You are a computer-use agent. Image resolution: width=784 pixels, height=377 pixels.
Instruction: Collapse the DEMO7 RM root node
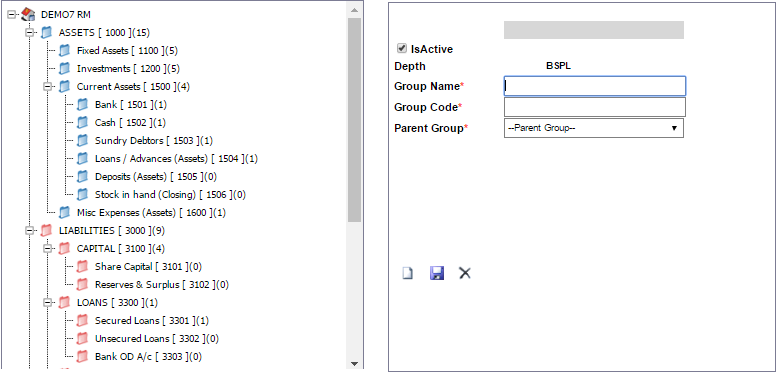(x=12, y=14)
